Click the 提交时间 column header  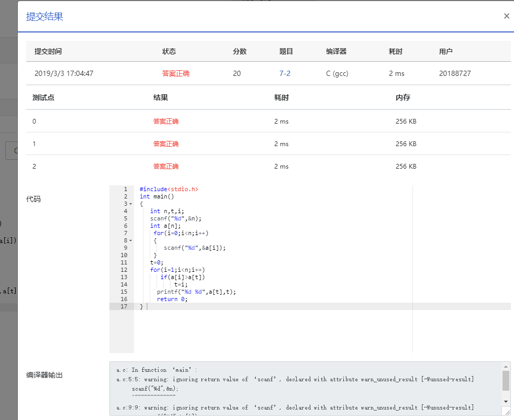(48, 51)
